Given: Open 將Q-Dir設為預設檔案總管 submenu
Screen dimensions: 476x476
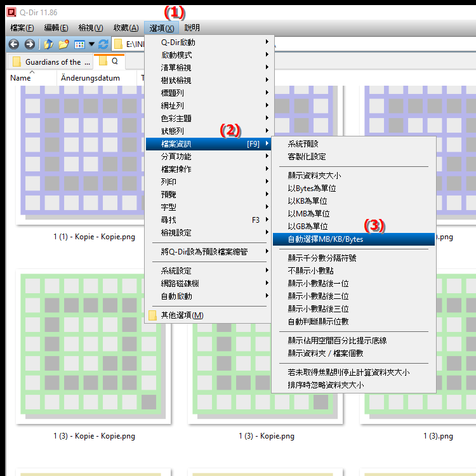Looking at the screenshot, I should [209, 252].
